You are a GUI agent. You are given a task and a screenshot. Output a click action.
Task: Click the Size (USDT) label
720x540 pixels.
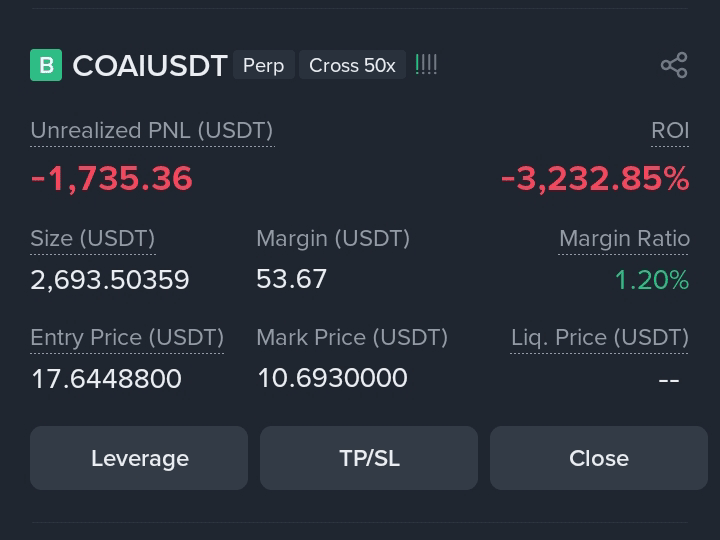[93, 239]
